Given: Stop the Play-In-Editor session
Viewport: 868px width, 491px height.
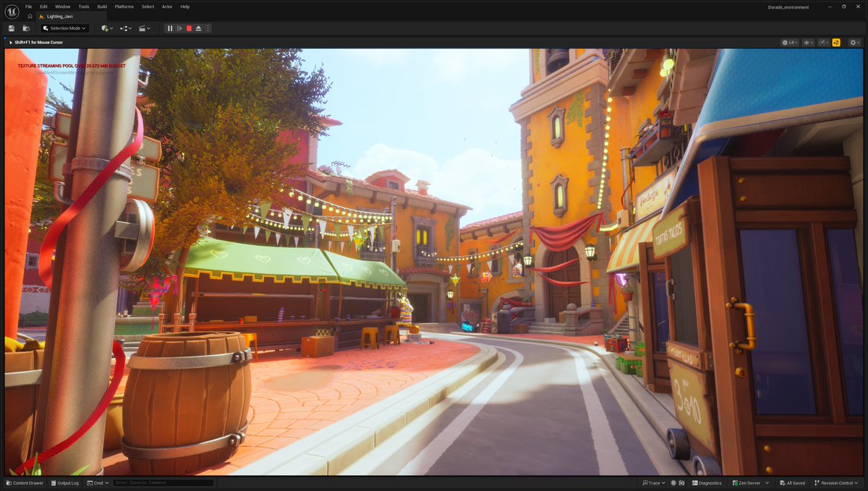Looking at the screenshot, I should pyautogui.click(x=189, y=28).
